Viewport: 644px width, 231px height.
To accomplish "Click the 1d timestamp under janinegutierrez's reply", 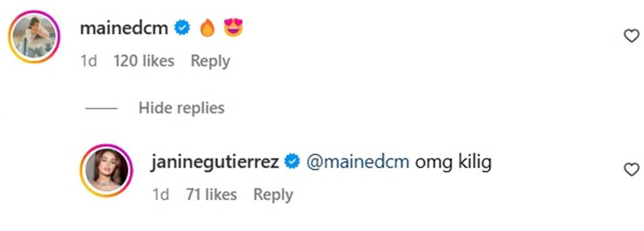I will click(x=160, y=195).
